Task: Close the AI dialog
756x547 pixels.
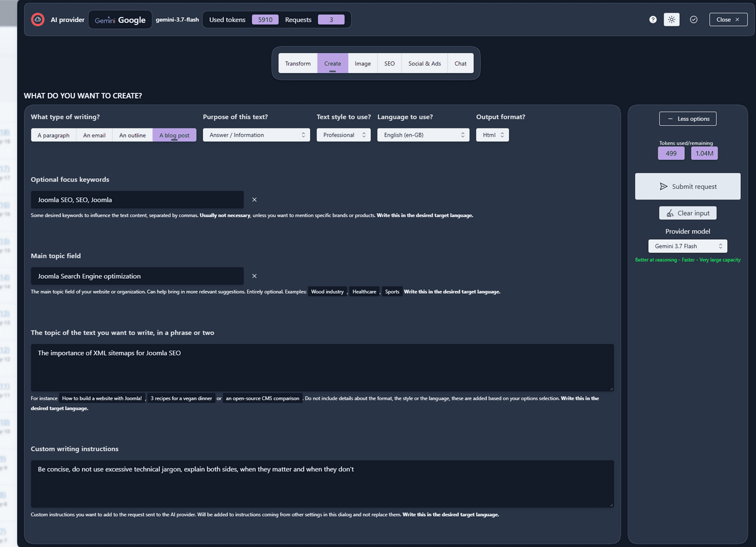Action: tap(728, 20)
